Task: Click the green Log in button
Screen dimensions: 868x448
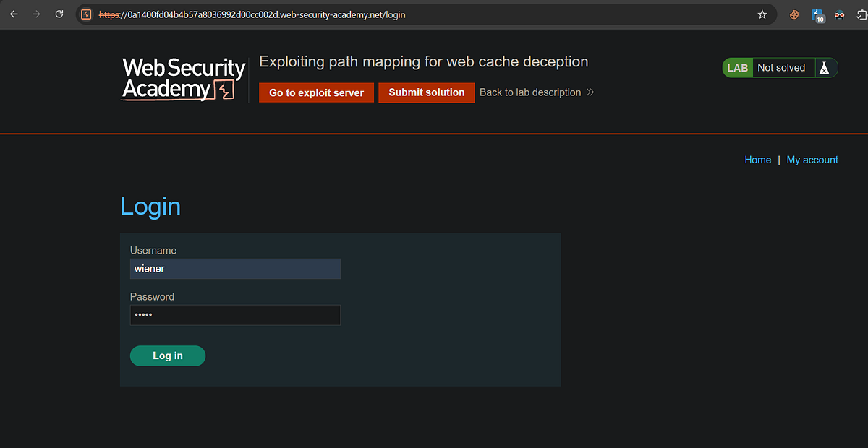Action: [x=168, y=356]
